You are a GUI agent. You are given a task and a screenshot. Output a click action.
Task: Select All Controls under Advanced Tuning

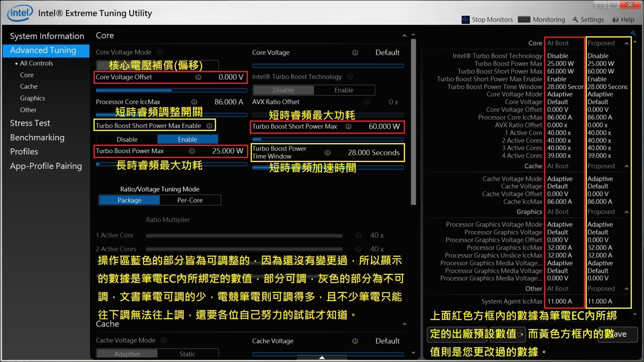37,63
